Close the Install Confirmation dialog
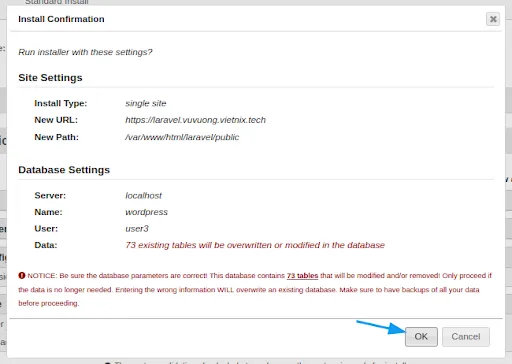This screenshot has height=364, width=512. pos(493,19)
